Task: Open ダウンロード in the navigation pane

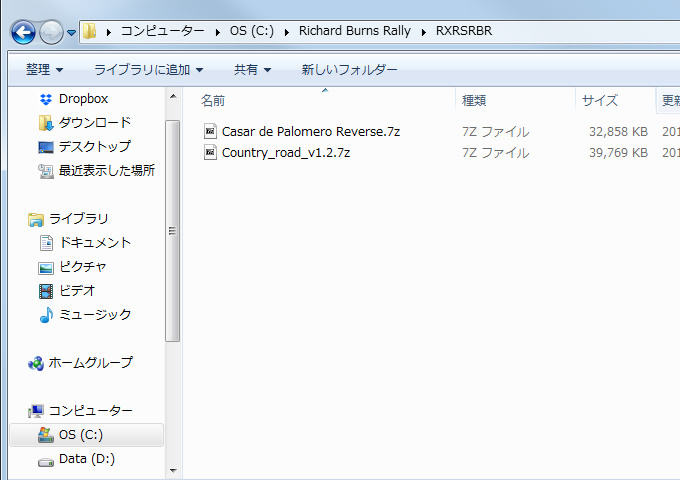Action: (95, 123)
